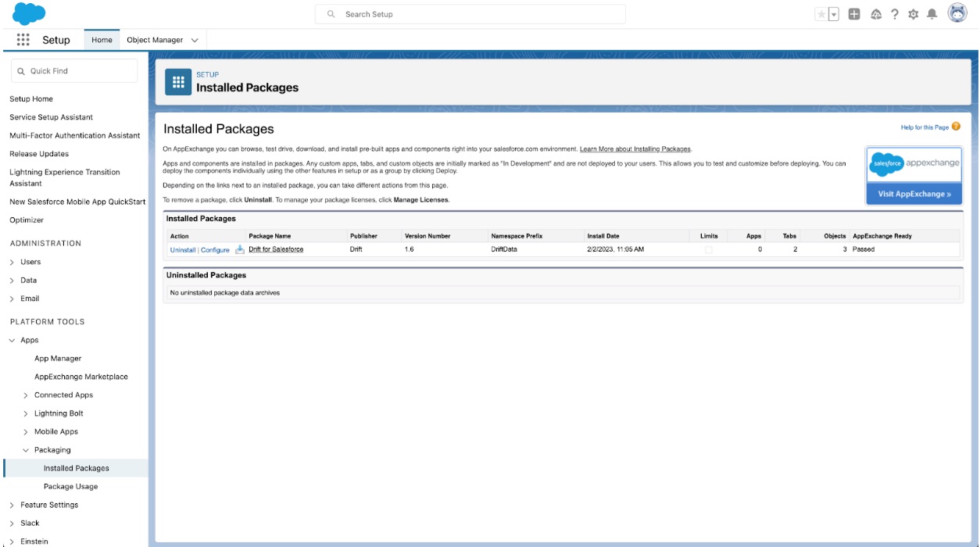The height and width of the screenshot is (547, 980).
Task: Toggle the Limits checkbox in the Drift row
Action: [709, 250]
